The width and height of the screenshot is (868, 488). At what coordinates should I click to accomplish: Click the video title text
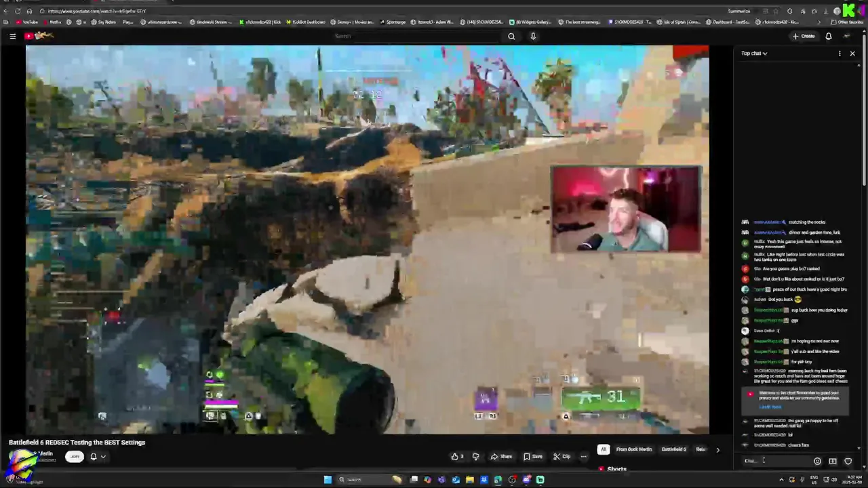77,442
